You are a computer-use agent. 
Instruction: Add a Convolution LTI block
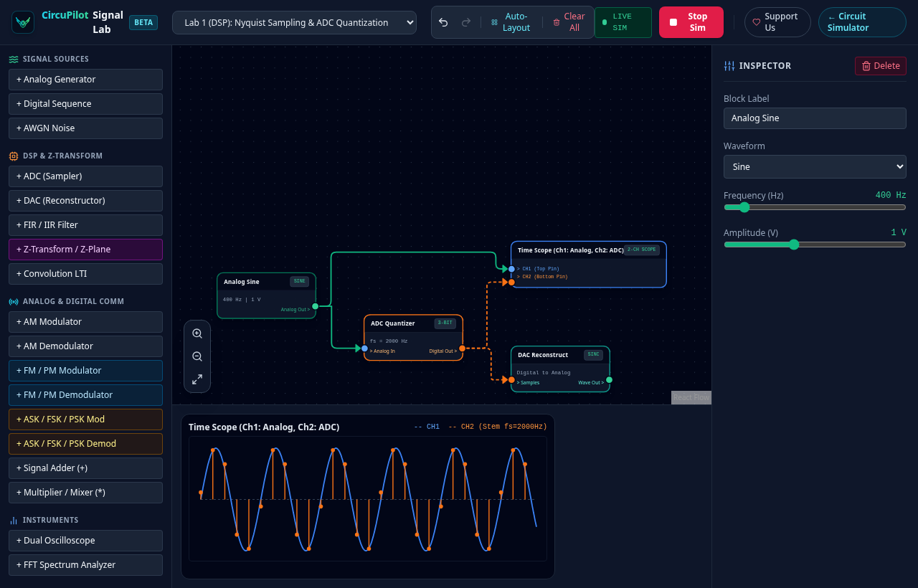pos(85,274)
